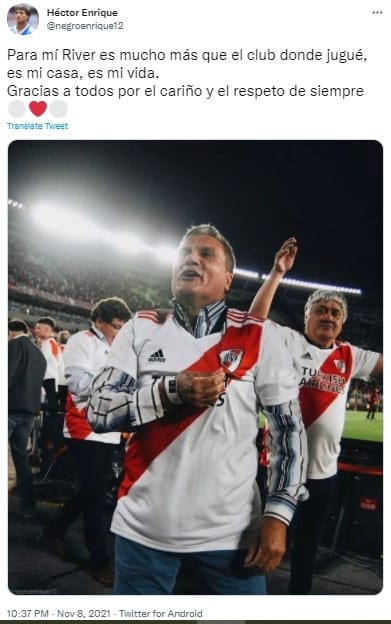
Task: Click Héctor Enrique's profile avatar picture
Action: [x=23, y=19]
